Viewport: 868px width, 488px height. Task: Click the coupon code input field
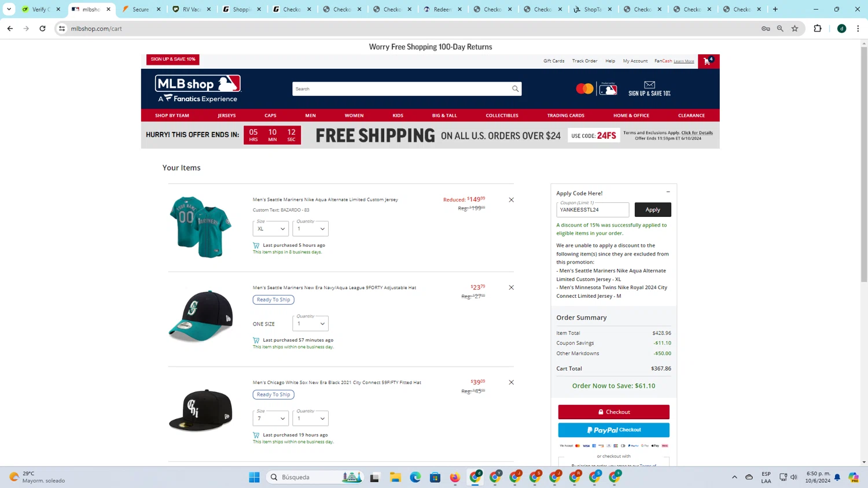[593, 209]
